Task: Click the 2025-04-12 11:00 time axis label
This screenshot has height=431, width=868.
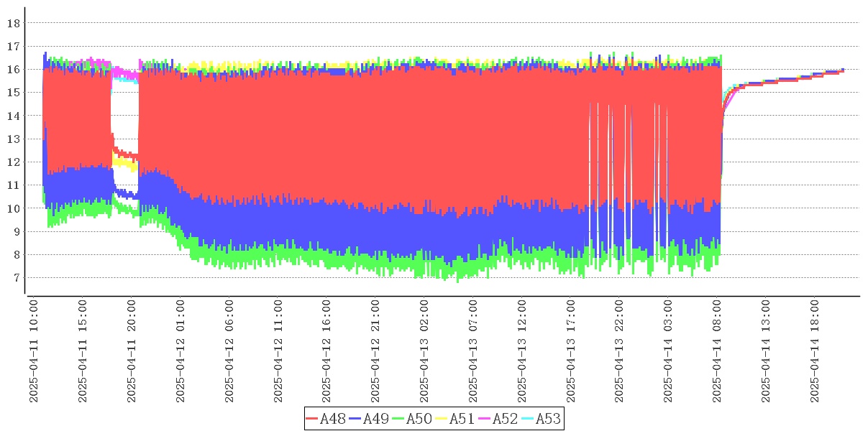Action: pos(278,352)
